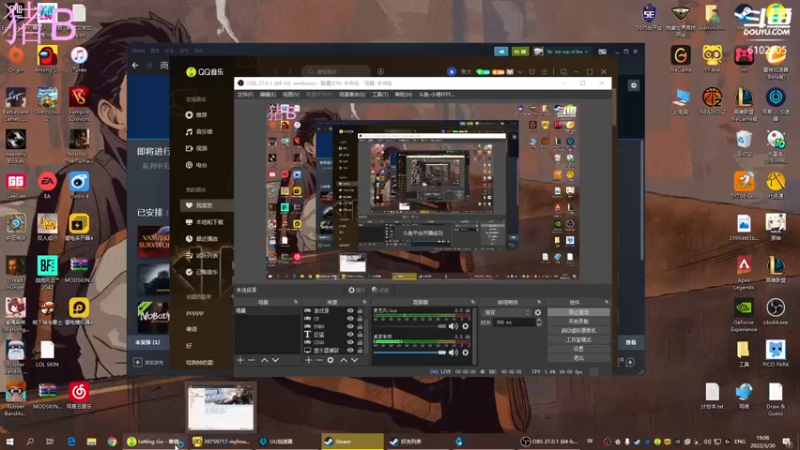This screenshot has width=800, height=450.
Task: Open 网易云音乐 desktop icon
Action: (x=79, y=395)
